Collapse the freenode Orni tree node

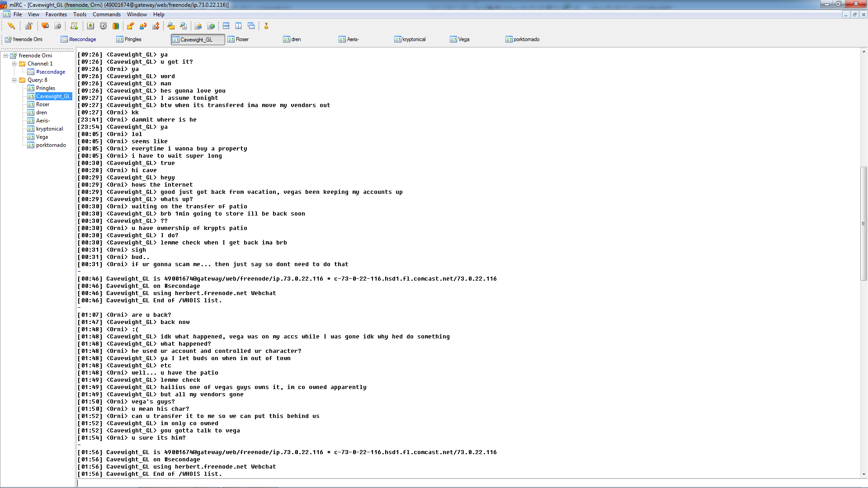click(6, 56)
